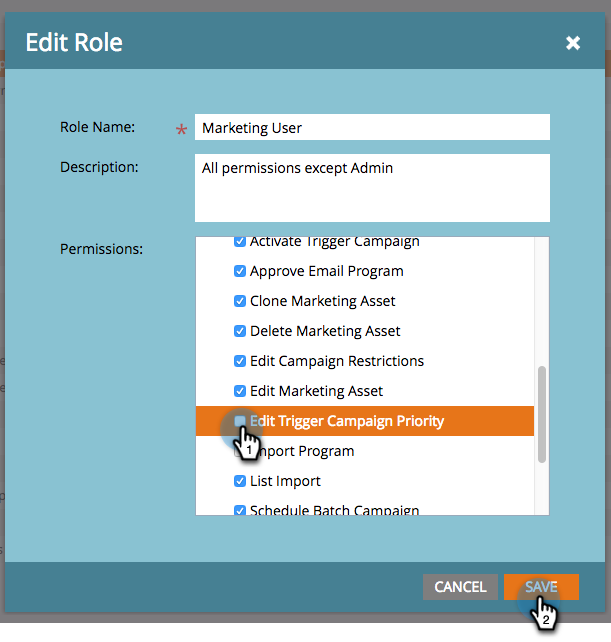Click the Role Name input field
611x642 pixels.
(372, 127)
